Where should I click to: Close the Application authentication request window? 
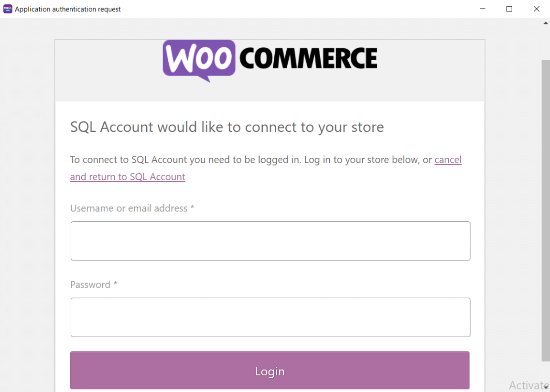(x=537, y=9)
